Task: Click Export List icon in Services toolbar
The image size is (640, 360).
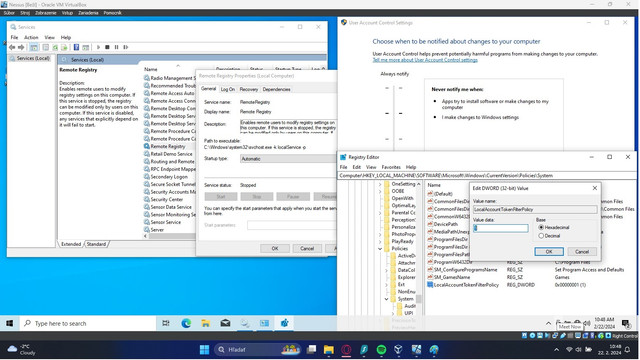Action: point(64,47)
